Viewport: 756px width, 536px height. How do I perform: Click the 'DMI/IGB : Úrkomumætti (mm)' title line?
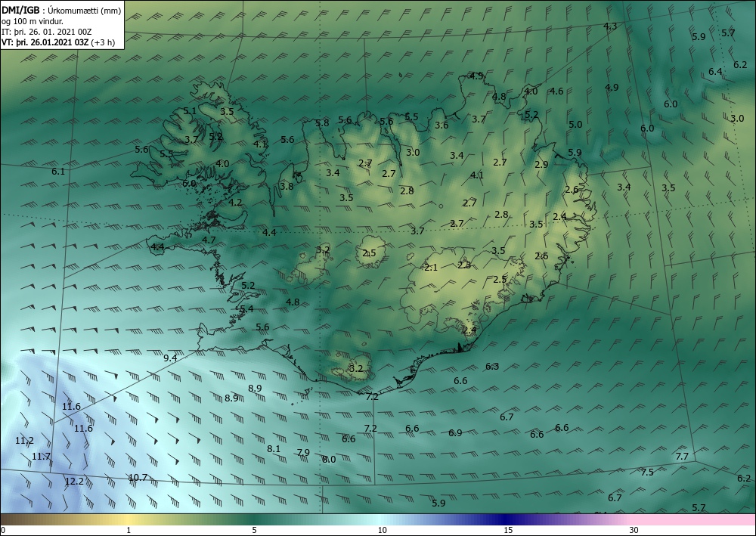coord(61,10)
